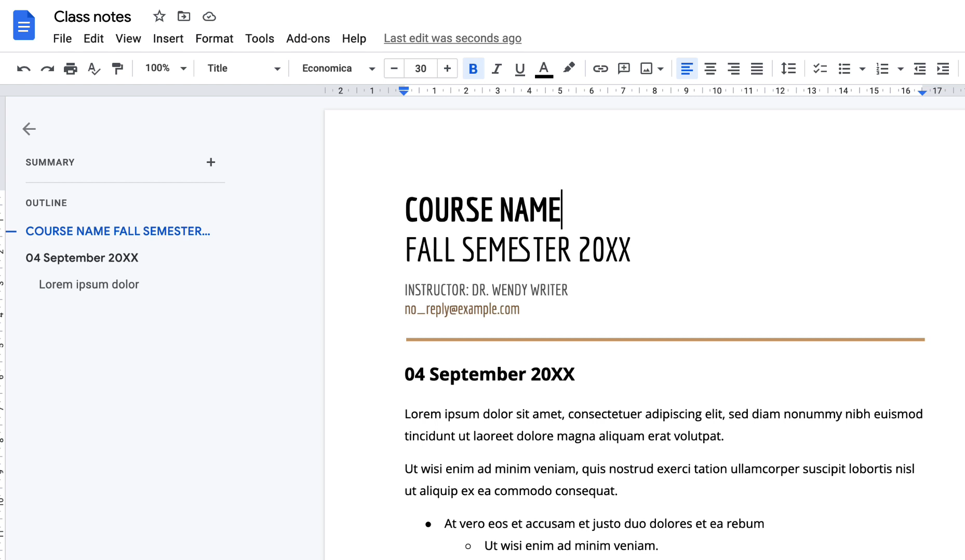This screenshot has height=560, width=965.
Task: Run spelling and grammar check
Action: (x=94, y=69)
